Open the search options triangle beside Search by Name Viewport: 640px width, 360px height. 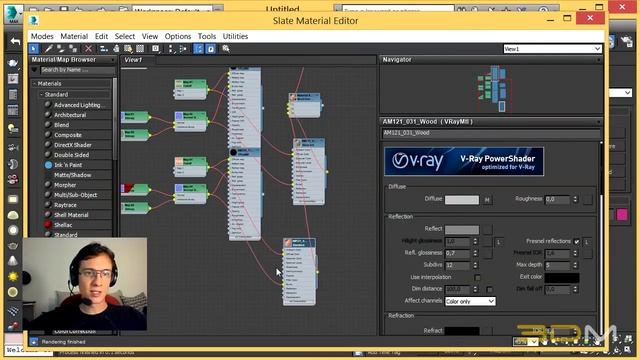click(34, 70)
